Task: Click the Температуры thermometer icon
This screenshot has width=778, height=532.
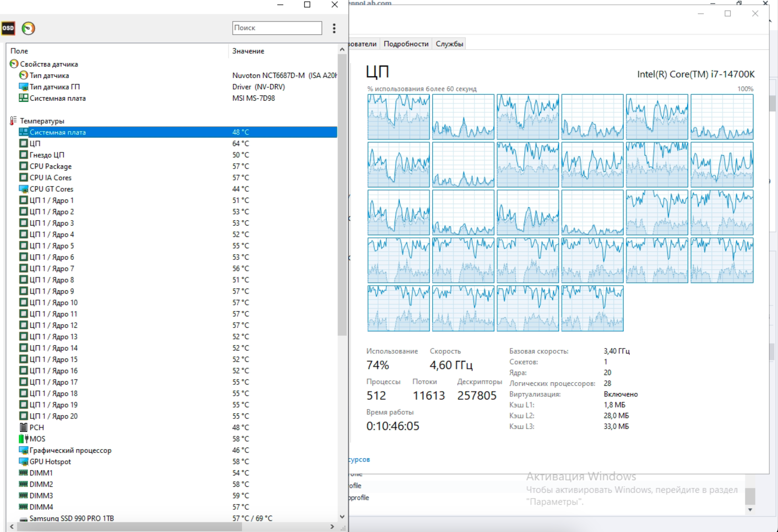Action: tap(13, 121)
